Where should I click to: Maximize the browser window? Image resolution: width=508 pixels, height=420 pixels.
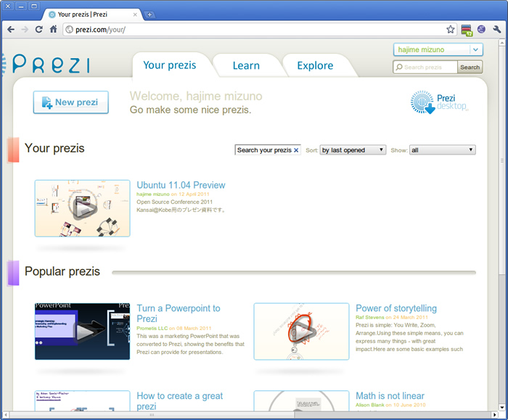click(33, 6)
